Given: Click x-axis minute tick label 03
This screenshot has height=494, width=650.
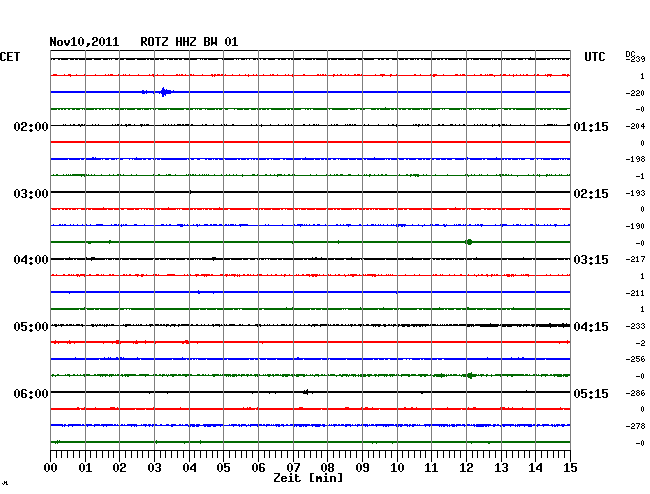Looking at the screenshot, I should 154,468.
